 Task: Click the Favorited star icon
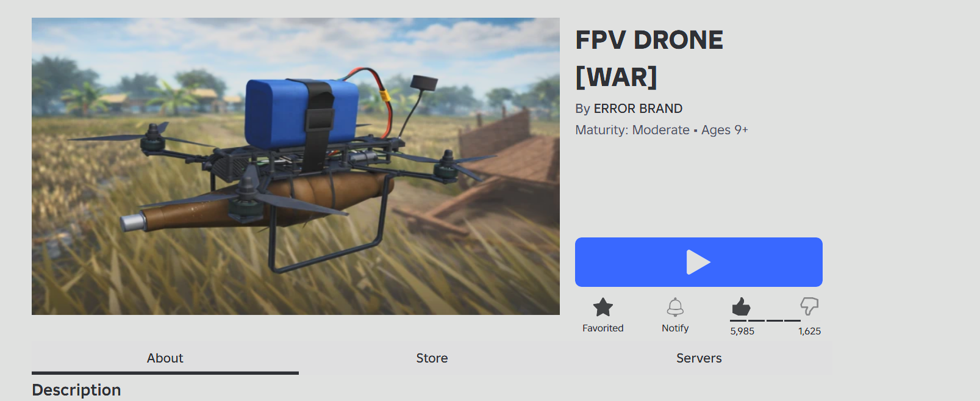click(x=603, y=307)
